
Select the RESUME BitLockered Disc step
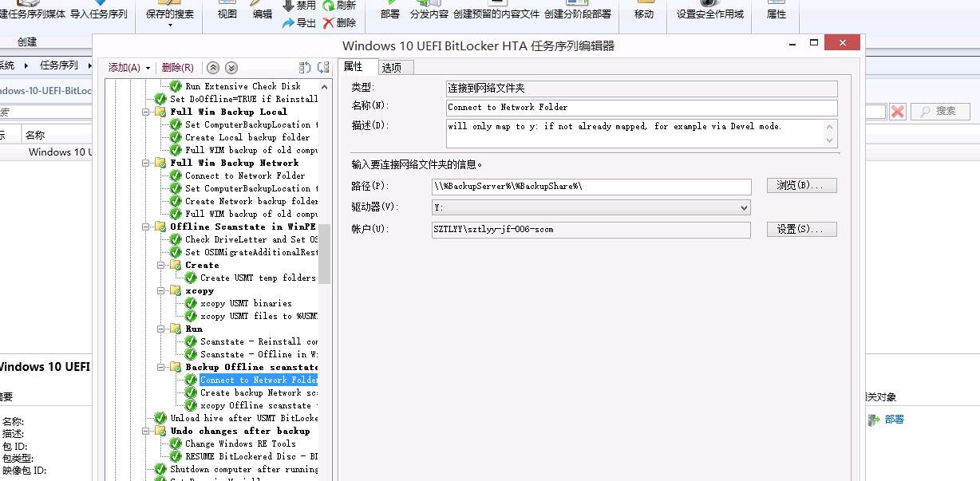(x=251, y=456)
